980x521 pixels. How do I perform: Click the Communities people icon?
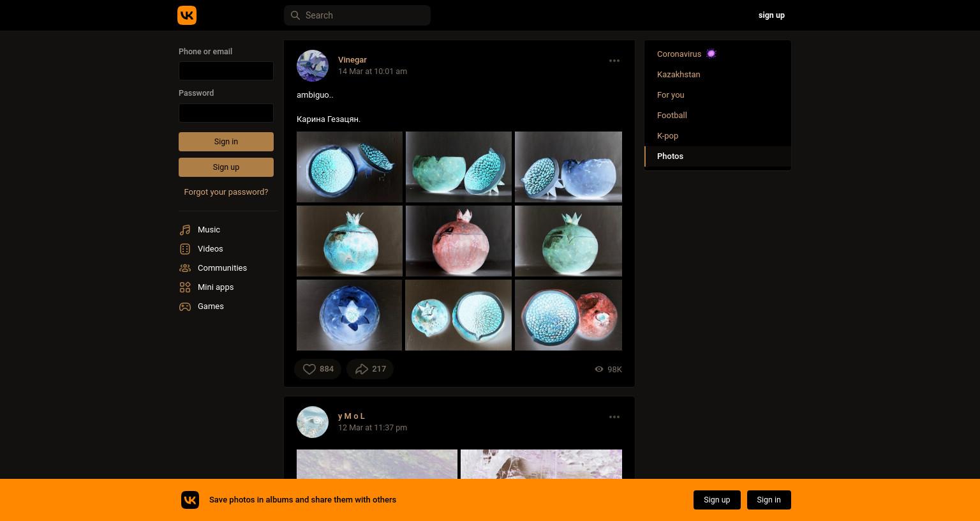185,268
